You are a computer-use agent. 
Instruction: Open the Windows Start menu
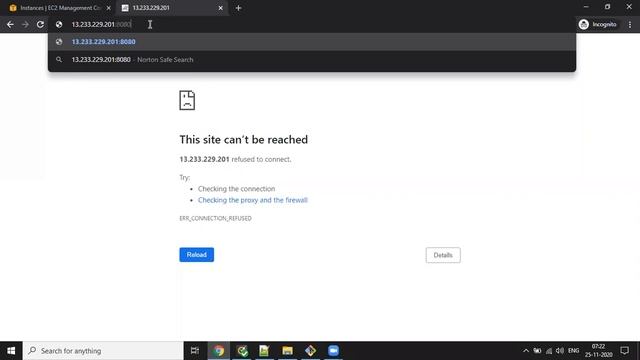point(11,351)
